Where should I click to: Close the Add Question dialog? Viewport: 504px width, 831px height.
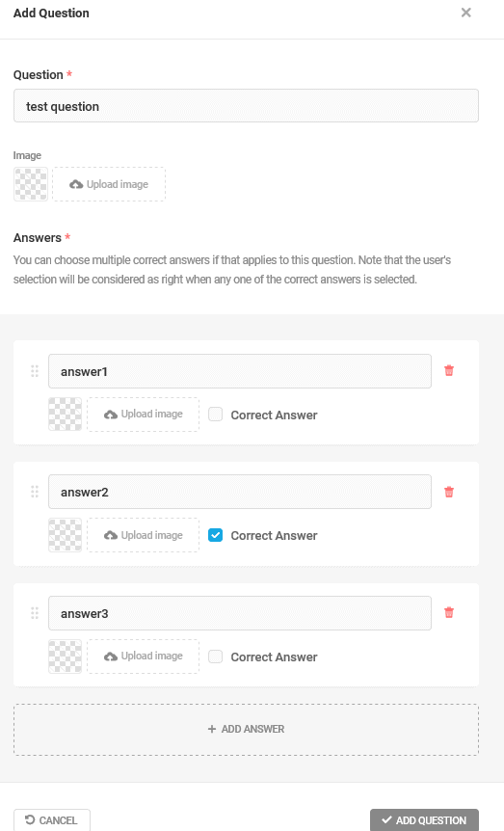[x=465, y=13]
